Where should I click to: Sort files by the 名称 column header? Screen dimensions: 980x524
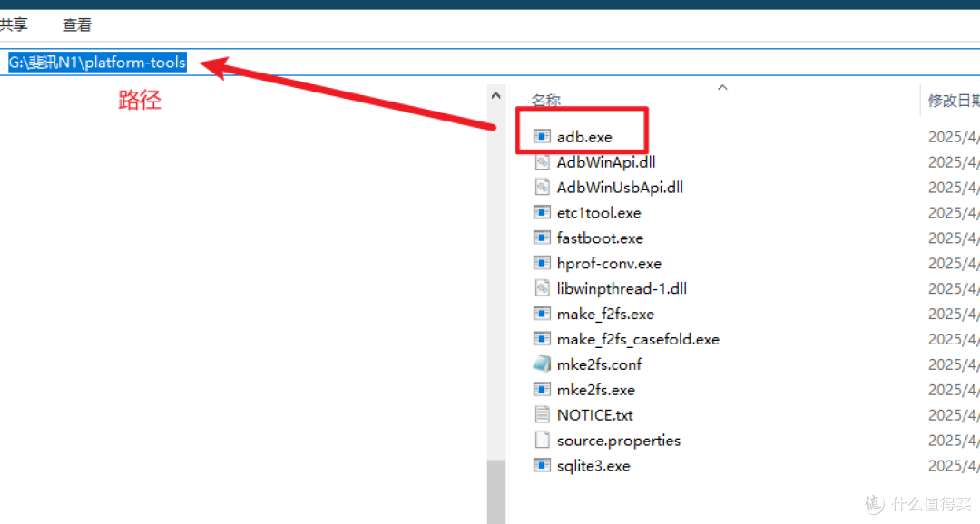point(545,101)
